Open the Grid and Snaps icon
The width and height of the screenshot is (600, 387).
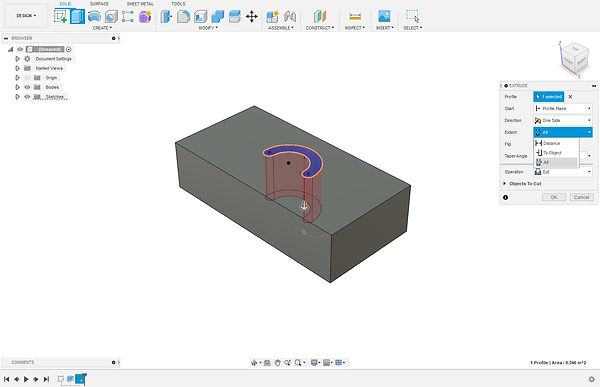pyautogui.click(x=326, y=363)
